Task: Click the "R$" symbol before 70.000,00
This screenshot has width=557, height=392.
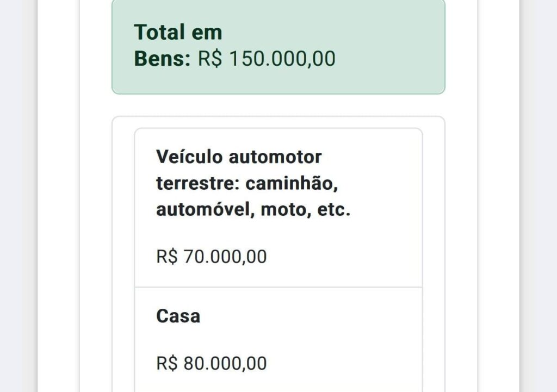Action: pos(167,256)
